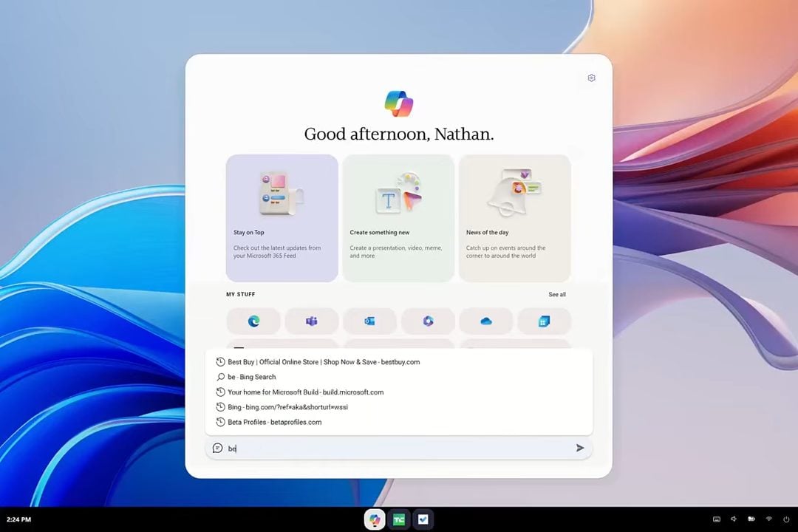The width and height of the screenshot is (798, 532).
Task: Select the Microsoft Build history suggestion
Action: pyautogui.click(x=399, y=392)
